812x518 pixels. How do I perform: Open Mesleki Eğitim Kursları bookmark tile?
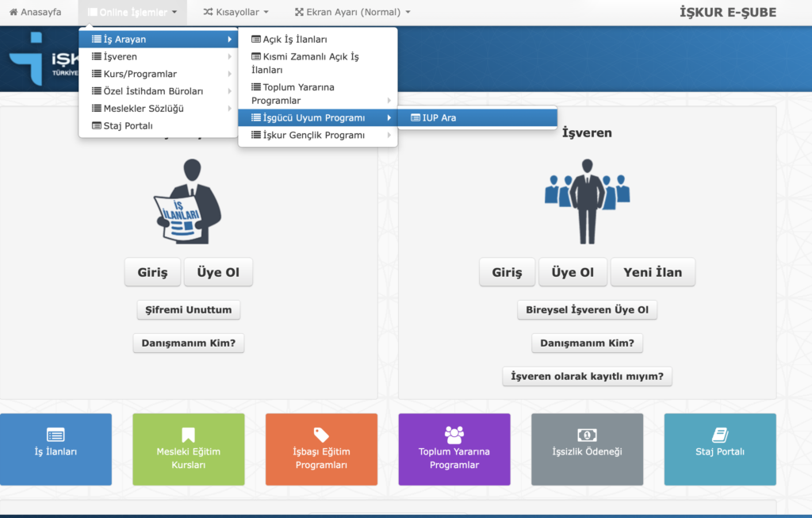tap(188, 449)
